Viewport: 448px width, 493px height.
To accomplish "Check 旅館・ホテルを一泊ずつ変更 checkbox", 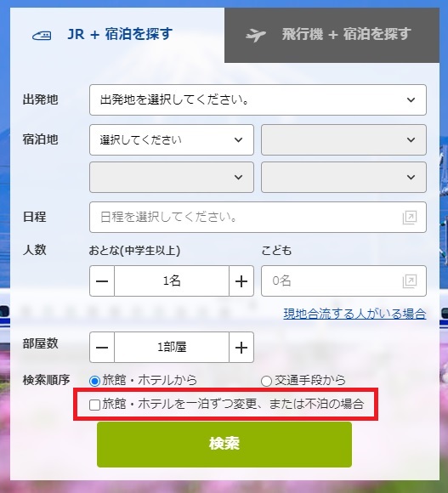I will click(x=94, y=405).
